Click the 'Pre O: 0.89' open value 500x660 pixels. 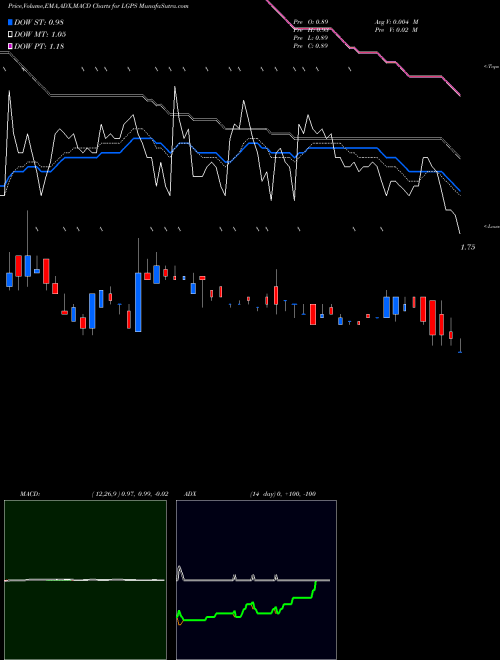tap(311, 21)
